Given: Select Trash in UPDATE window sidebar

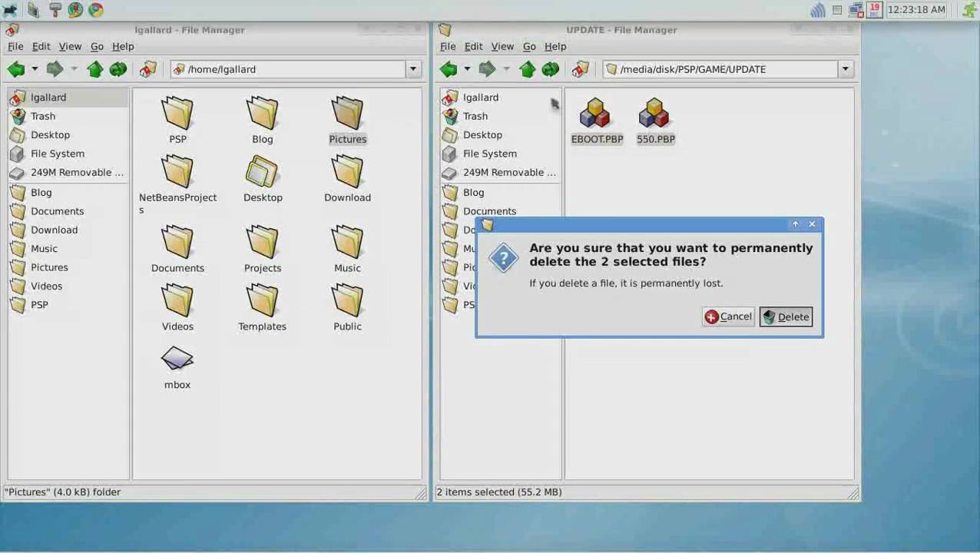Looking at the screenshot, I should coord(501,116).
